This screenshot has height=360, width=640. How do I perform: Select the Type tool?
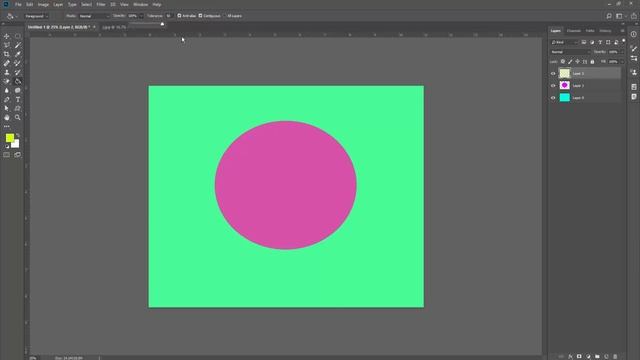[x=18, y=99]
